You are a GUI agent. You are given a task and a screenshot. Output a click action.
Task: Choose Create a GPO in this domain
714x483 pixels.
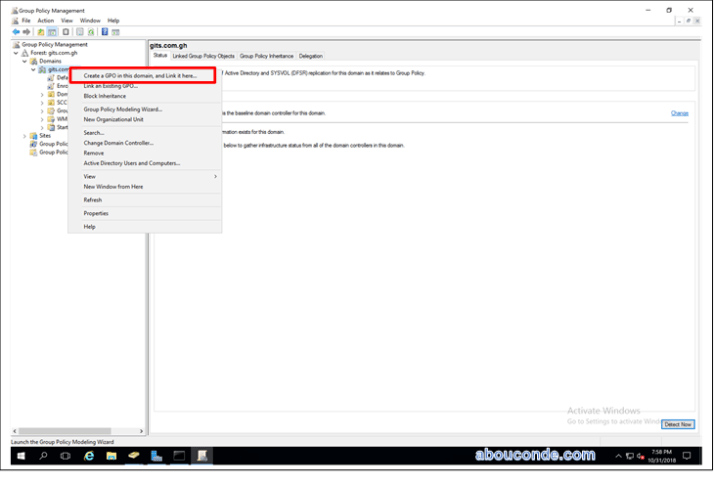tap(141, 76)
